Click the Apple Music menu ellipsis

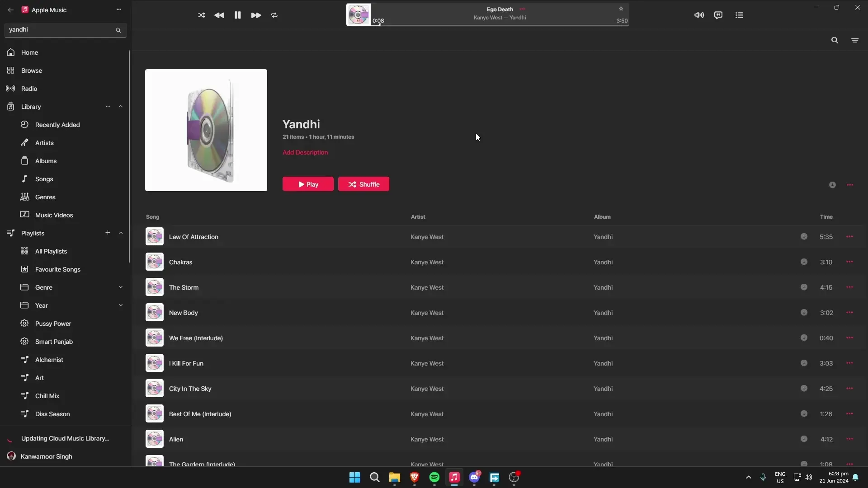click(119, 9)
